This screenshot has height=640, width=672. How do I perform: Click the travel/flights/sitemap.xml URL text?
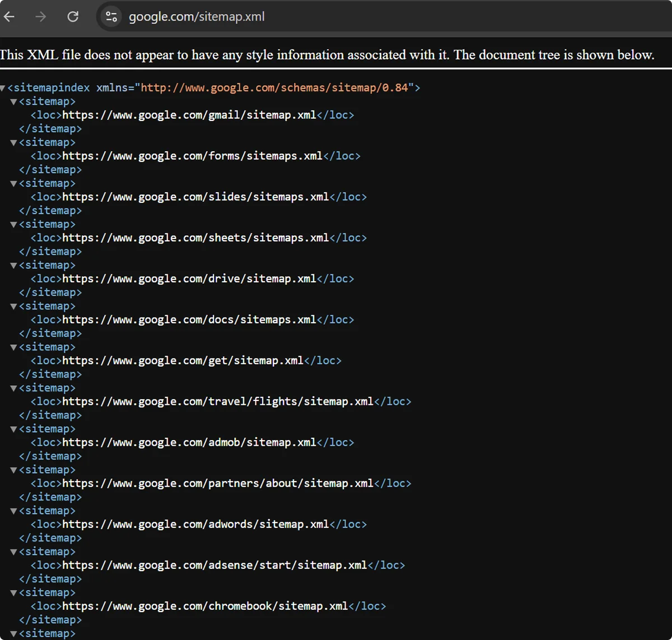218,401
